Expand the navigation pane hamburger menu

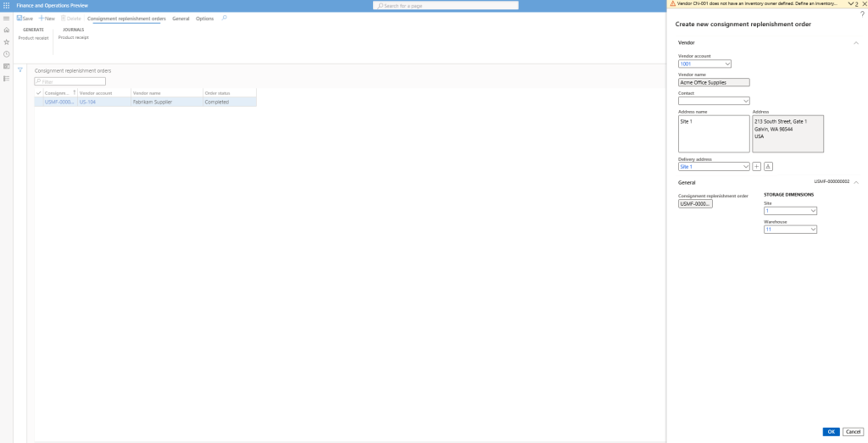click(x=6, y=18)
